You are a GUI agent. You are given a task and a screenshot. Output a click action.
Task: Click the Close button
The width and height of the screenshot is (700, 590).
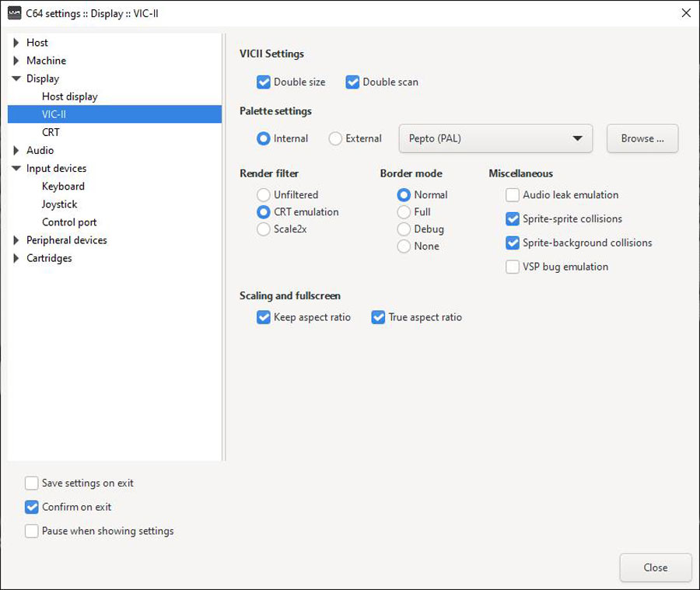(656, 567)
